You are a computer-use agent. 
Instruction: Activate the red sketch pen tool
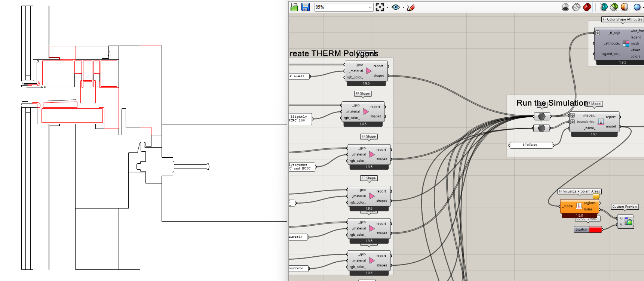click(411, 7)
